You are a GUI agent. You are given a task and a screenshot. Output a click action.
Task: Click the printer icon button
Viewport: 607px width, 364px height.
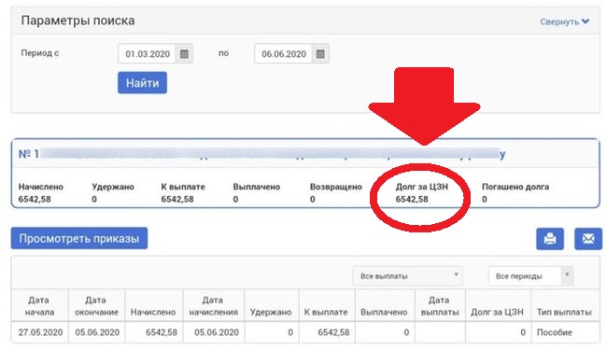(550, 239)
